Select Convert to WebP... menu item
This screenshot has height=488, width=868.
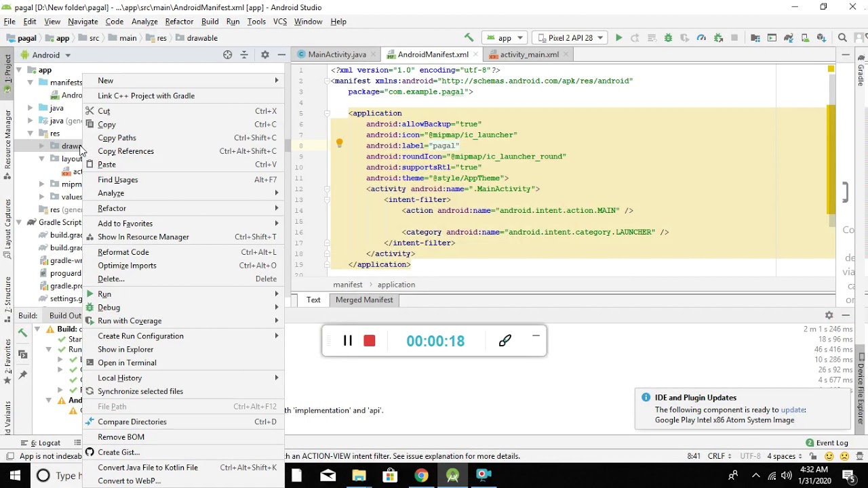184,481
